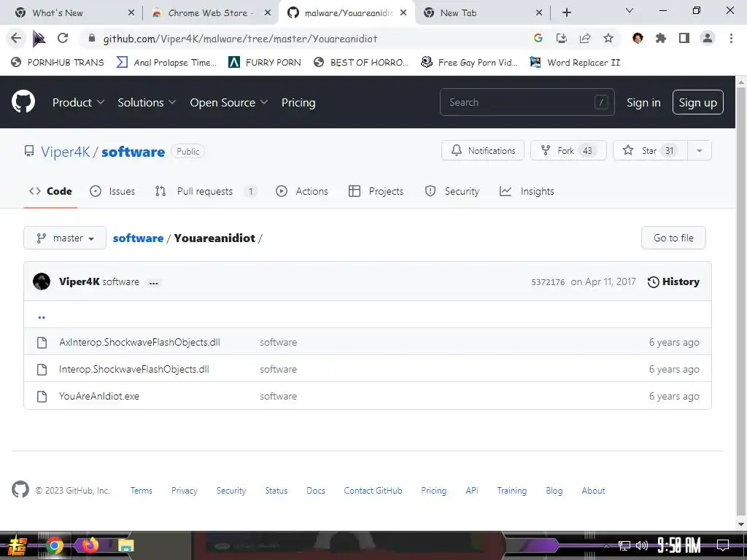The image size is (747, 560).
Task: Click the file icon beside YouAreAnIdiot.exe
Action: pos(42,396)
